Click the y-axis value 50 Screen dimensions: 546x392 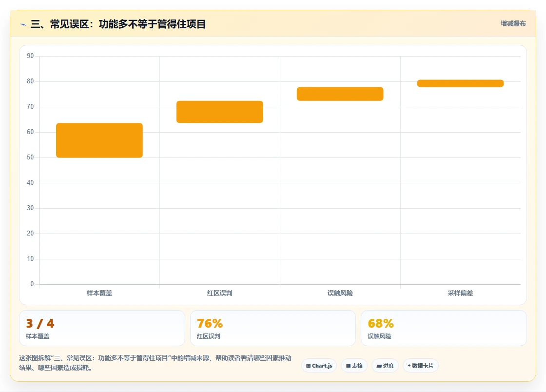30,157
